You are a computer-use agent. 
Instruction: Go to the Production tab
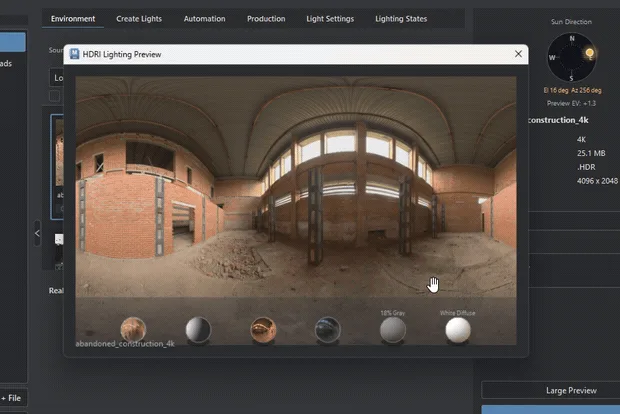point(266,19)
